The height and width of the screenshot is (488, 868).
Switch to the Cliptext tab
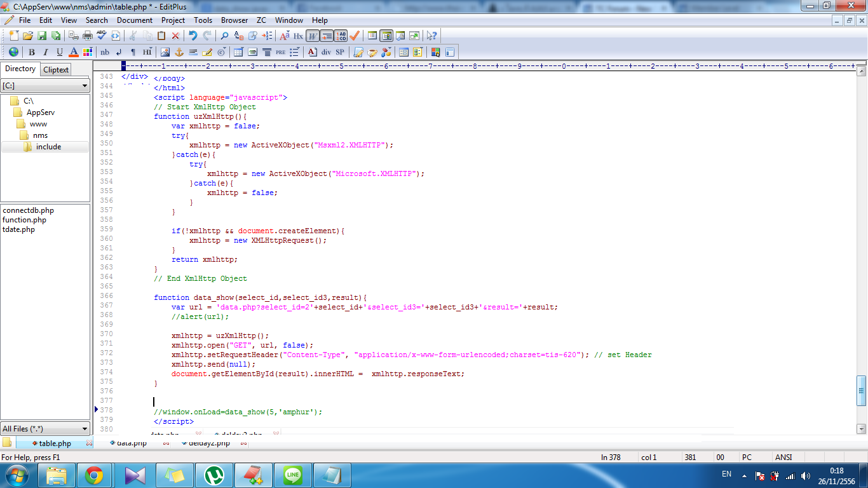[x=56, y=70]
